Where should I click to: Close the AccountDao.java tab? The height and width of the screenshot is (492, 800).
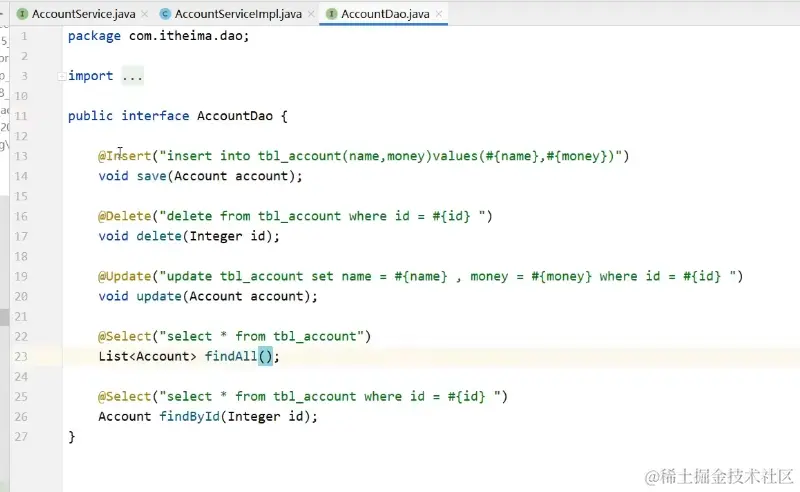(439, 14)
